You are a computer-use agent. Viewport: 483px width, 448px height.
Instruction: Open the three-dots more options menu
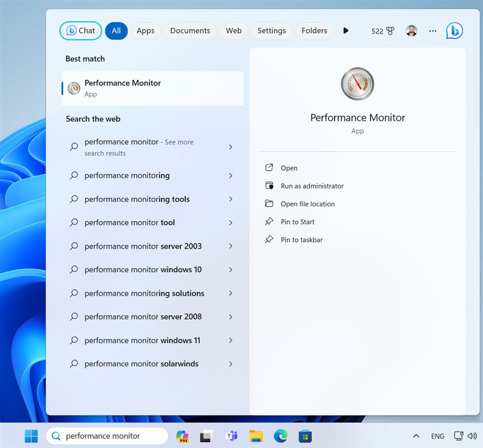coord(433,31)
